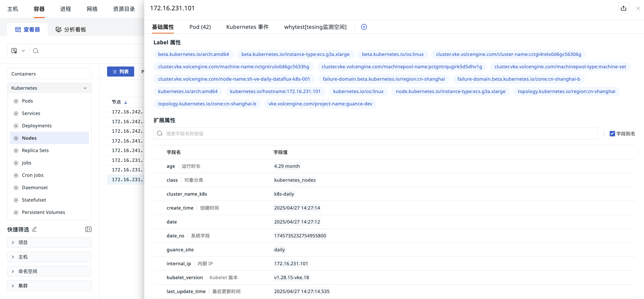
Task: Click the Nodes icon in sidebar
Action: pos(16,138)
